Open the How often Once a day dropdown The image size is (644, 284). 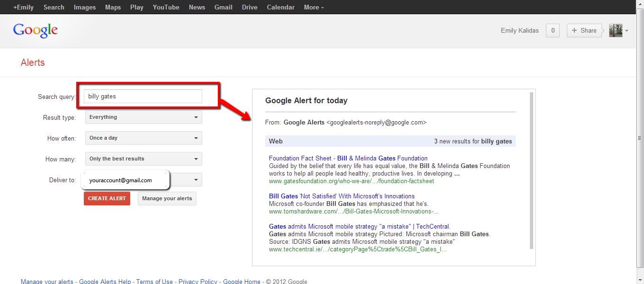tap(143, 138)
